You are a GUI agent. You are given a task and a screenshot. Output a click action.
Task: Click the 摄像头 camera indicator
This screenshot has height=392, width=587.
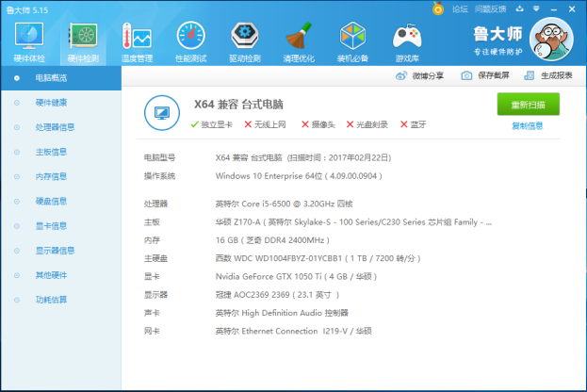click(x=318, y=124)
